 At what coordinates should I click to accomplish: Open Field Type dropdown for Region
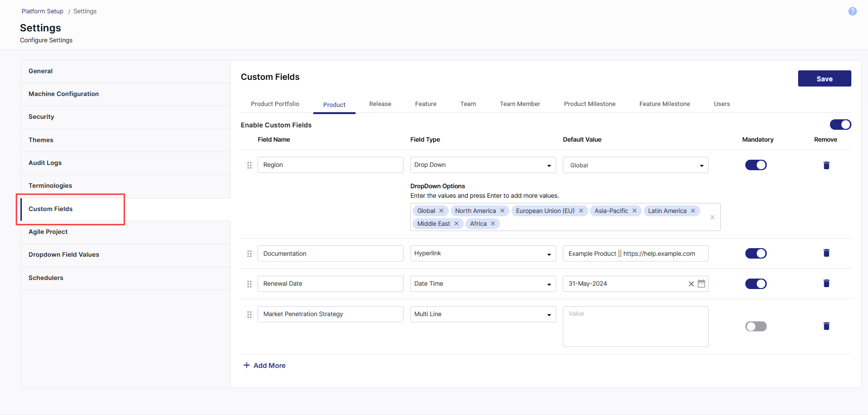tap(482, 165)
